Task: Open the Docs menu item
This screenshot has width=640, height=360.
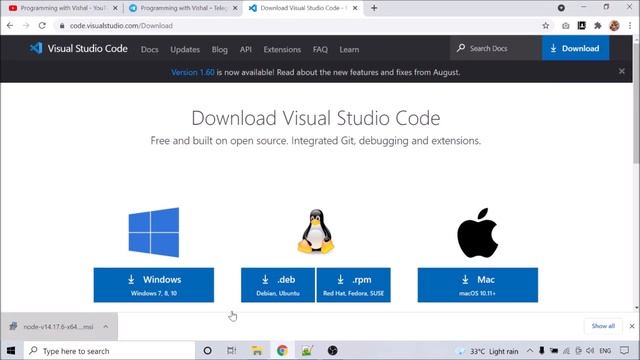Action: pos(149,49)
